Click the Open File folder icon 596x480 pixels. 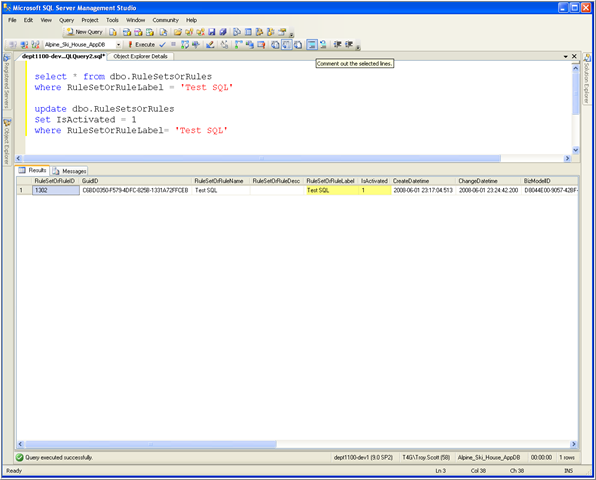178,32
